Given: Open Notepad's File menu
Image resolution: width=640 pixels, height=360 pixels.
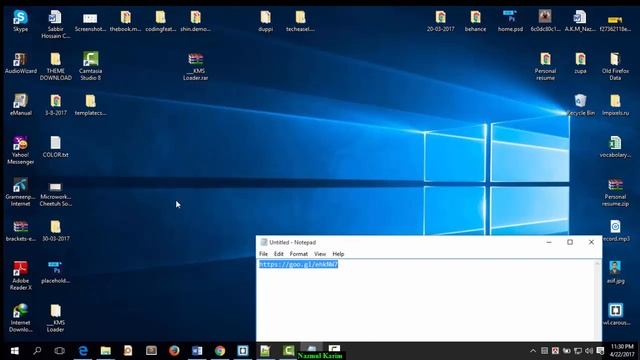Looking at the screenshot, I should click(x=264, y=254).
